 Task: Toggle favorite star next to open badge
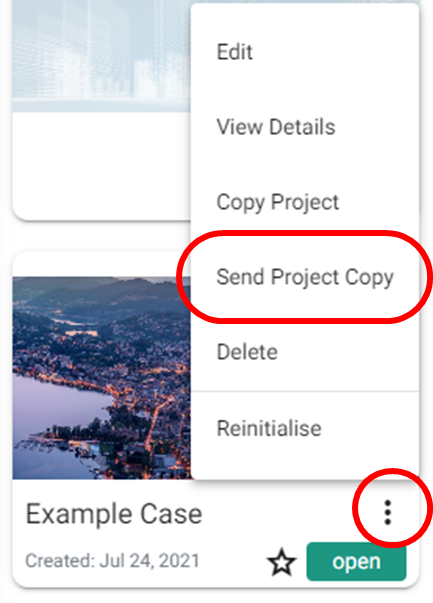(282, 562)
